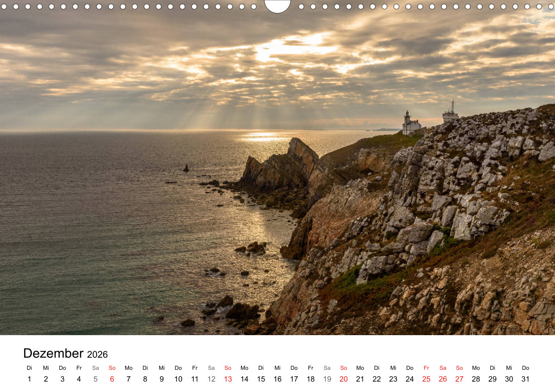Image resolution: width=555 pixels, height=392 pixels.
Task: Select date 10 in the calendar
Action: [178, 379]
